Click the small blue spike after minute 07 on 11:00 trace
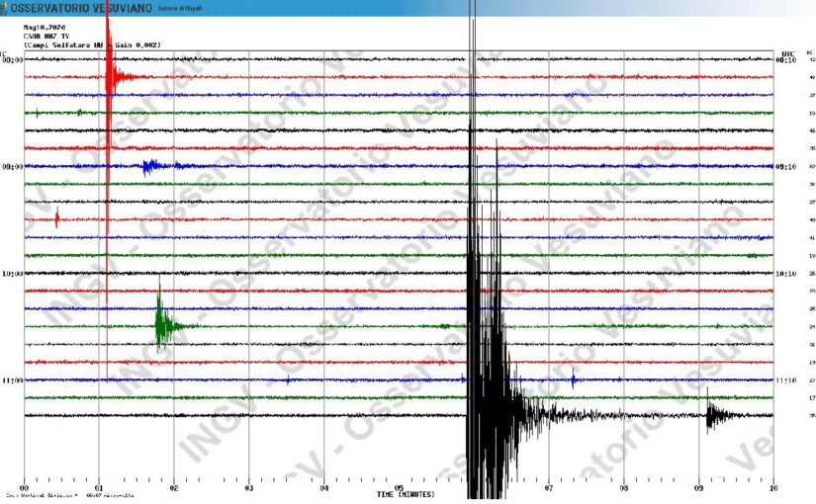 (573, 379)
